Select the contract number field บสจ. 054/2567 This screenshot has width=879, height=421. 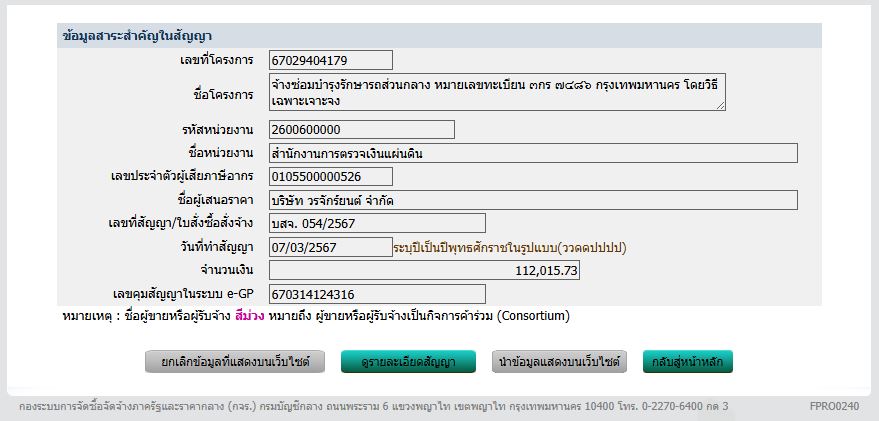tap(376, 223)
